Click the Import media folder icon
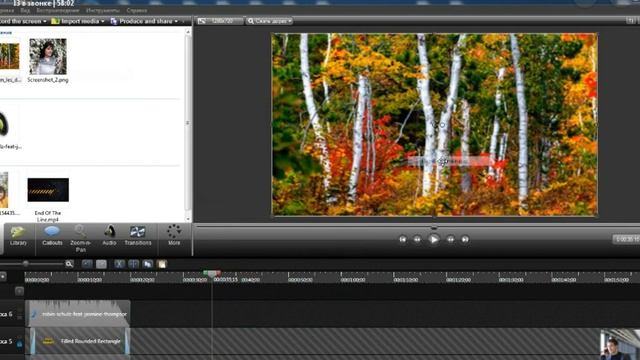 coord(55,21)
